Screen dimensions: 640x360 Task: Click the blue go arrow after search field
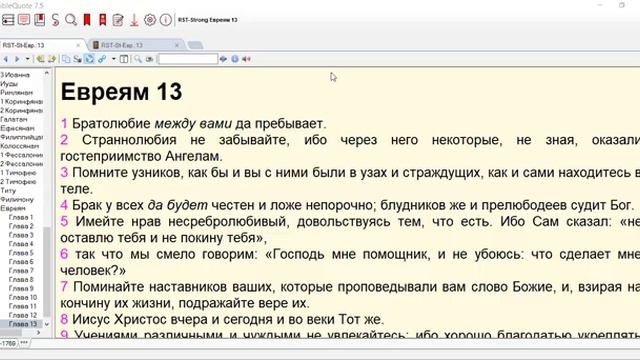tap(223, 59)
